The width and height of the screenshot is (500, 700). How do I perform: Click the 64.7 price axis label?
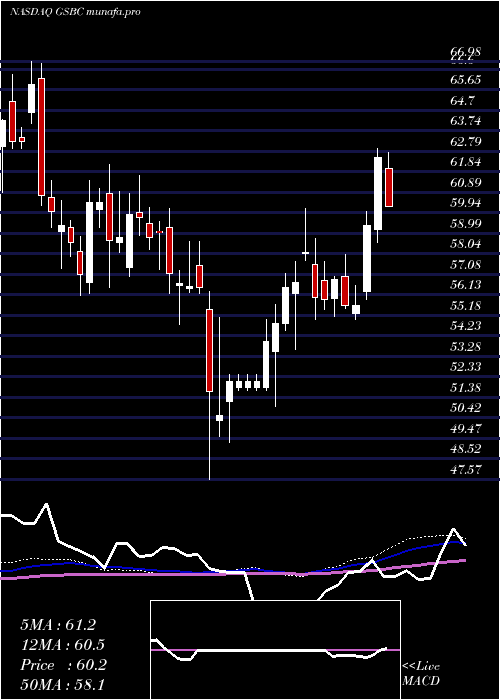pyautogui.click(x=462, y=100)
